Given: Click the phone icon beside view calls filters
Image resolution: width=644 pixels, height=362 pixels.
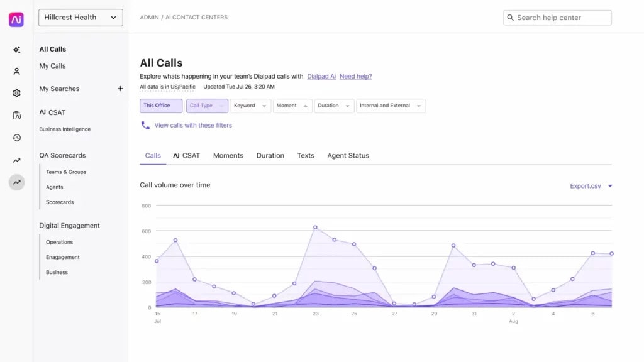Looking at the screenshot, I should 144,125.
